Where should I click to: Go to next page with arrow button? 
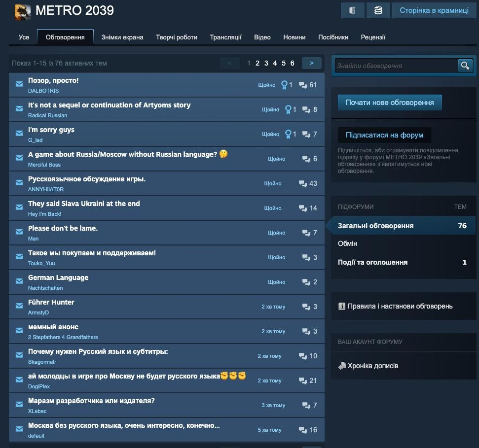312,63
